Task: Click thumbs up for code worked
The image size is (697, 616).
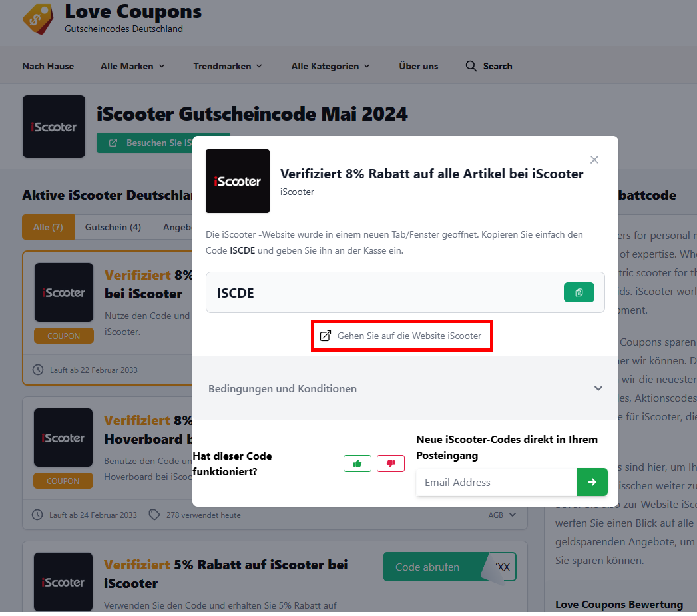Action: coord(357,463)
